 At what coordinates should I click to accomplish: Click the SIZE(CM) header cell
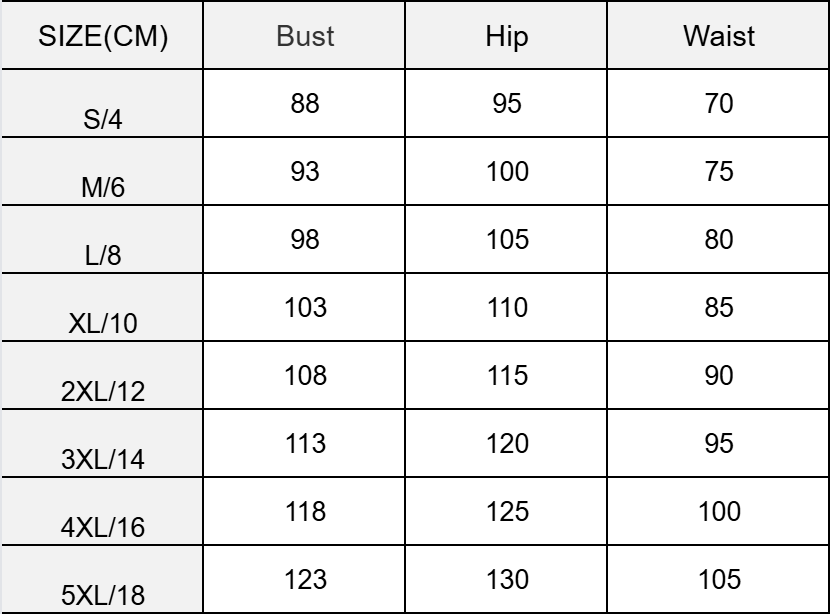coord(103,38)
